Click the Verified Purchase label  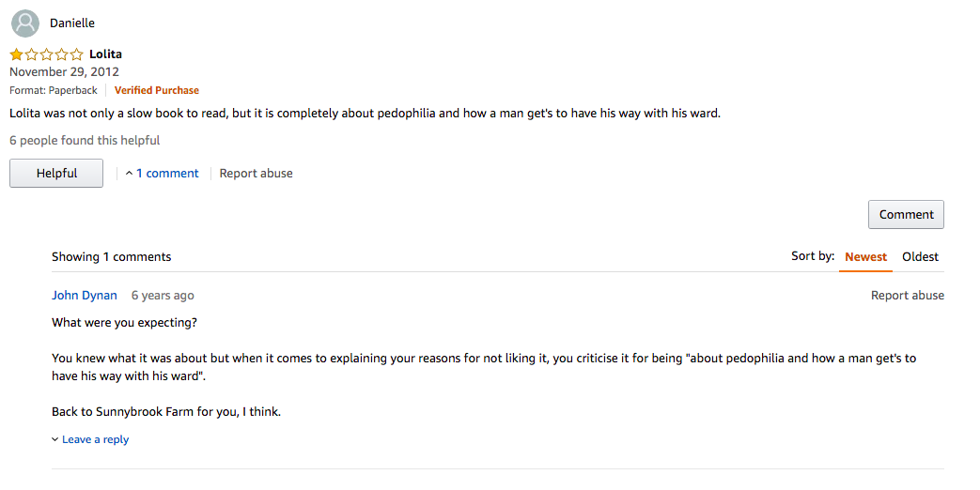tap(156, 90)
